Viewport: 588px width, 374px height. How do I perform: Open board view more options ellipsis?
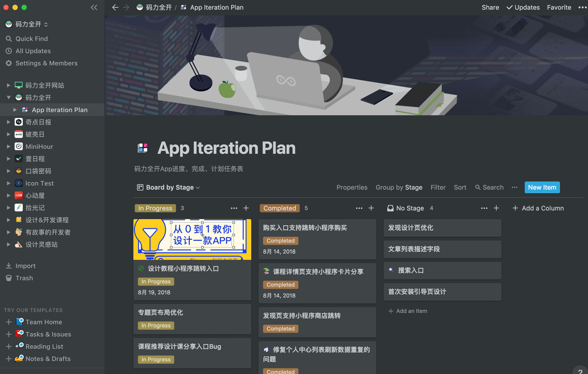pos(514,187)
